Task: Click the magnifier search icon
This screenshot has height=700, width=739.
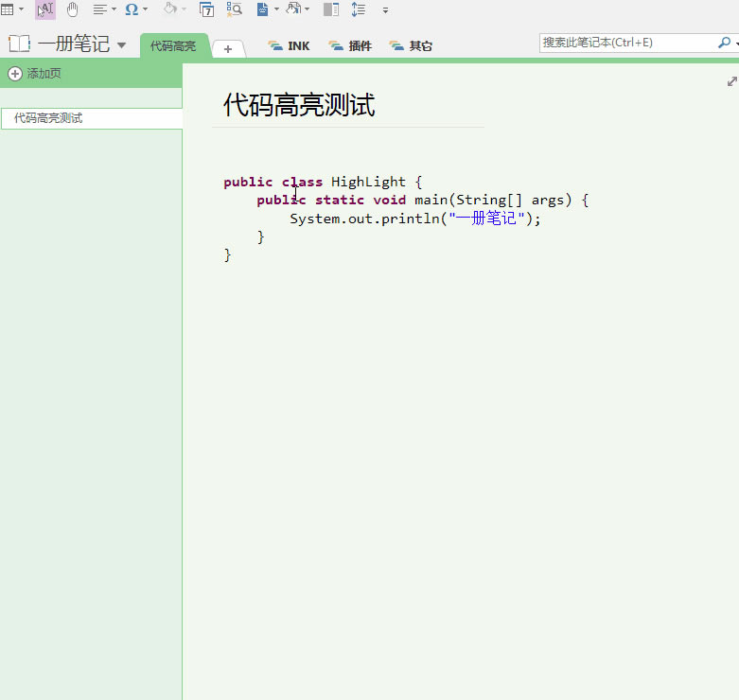Action: (x=724, y=43)
